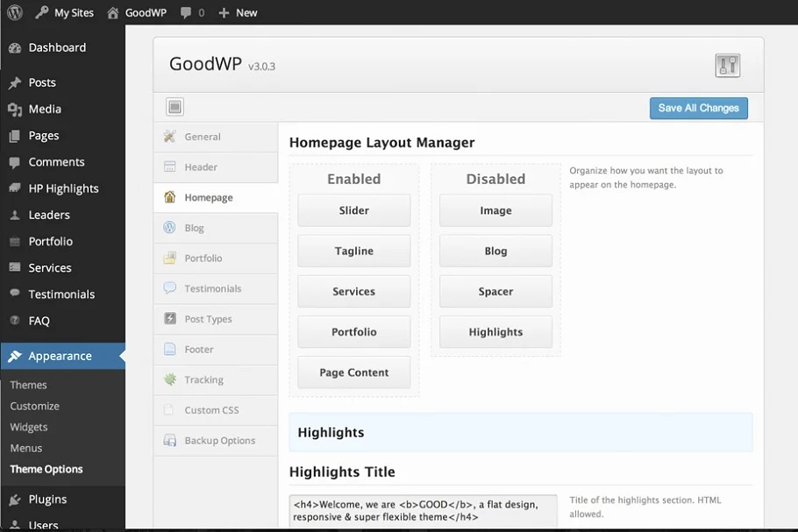Open the Media library menu
The width and height of the screenshot is (798, 532).
45,110
